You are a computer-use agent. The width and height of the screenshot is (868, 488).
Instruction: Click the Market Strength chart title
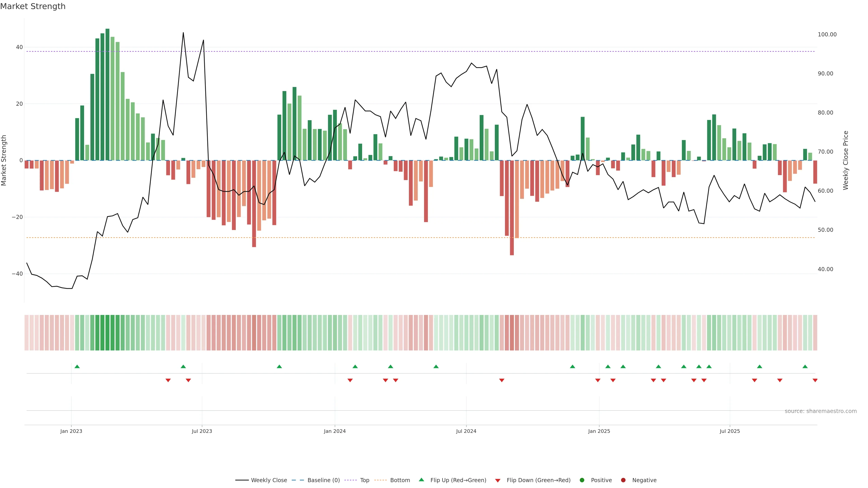tap(33, 6)
